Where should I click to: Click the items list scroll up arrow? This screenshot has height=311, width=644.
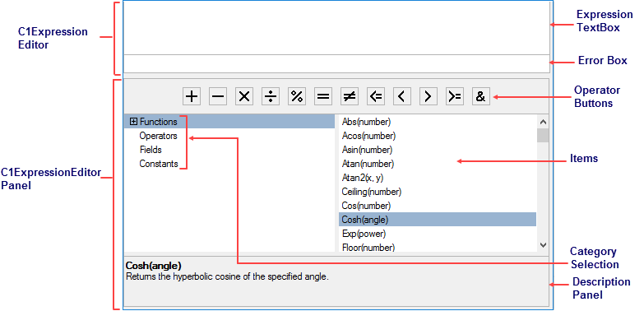coord(543,122)
